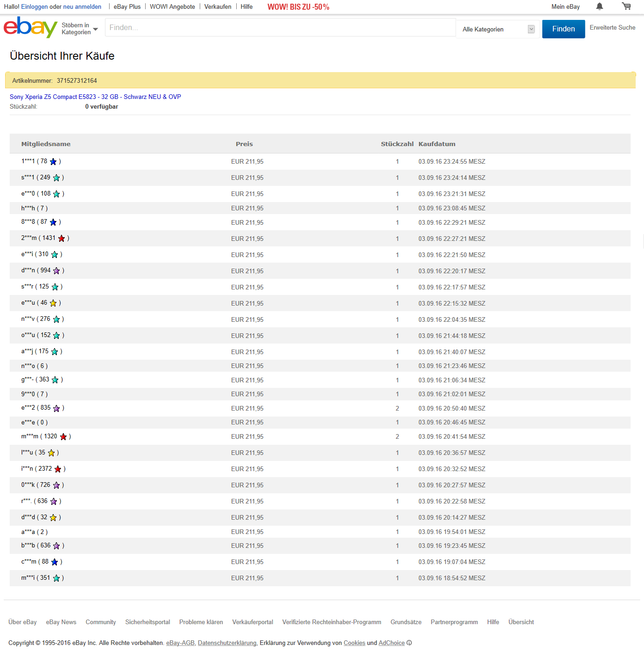The height and width of the screenshot is (669, 644).
Task: Open WOW! Angebote in top navigation
Action: pos(172,6)
